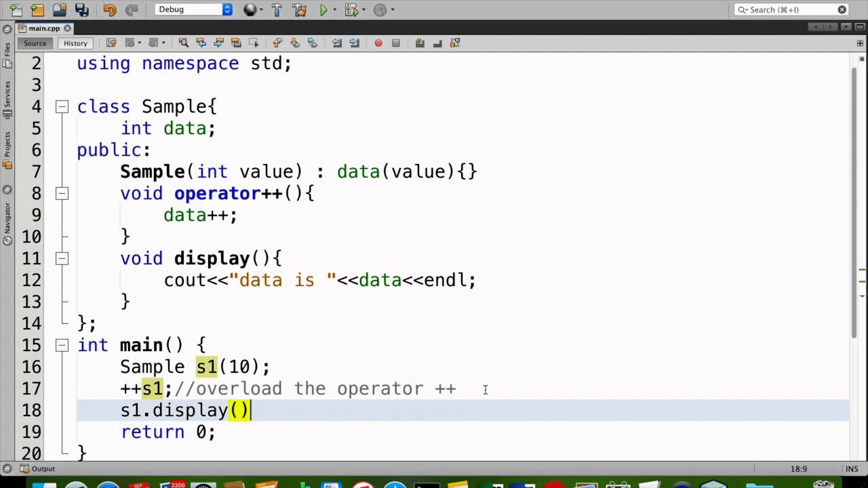Start macro recording with red circle

pos(378,43)
